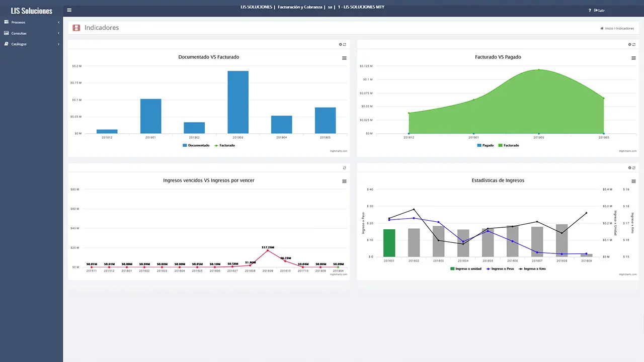Open settings gear on Estadísticas de Ingresos panel
644x362 pixels.
(x=629, y=168)
